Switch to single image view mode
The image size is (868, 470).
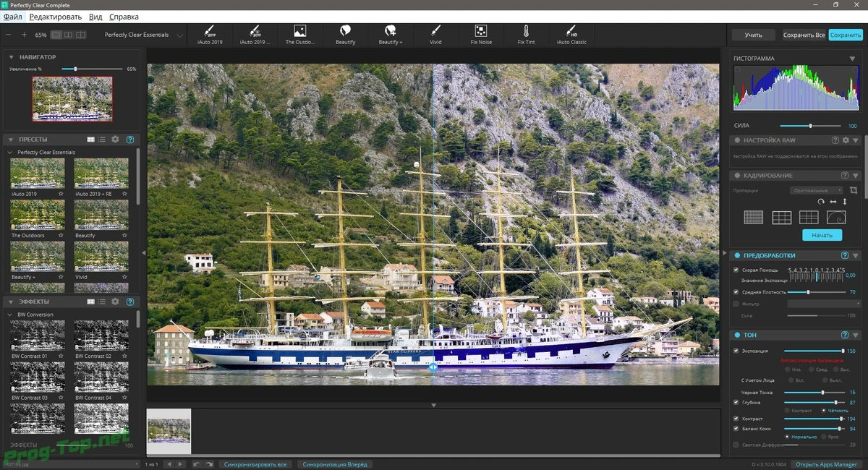coord(56,34)
